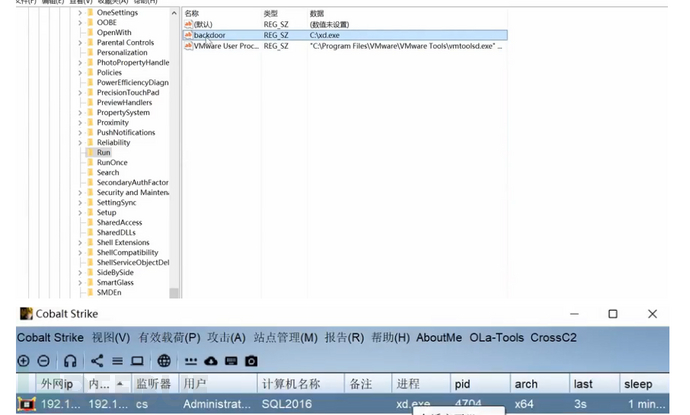Sort sessions by 监听器 column header
This screenshot has width=690, height=415.
point(154,384)
